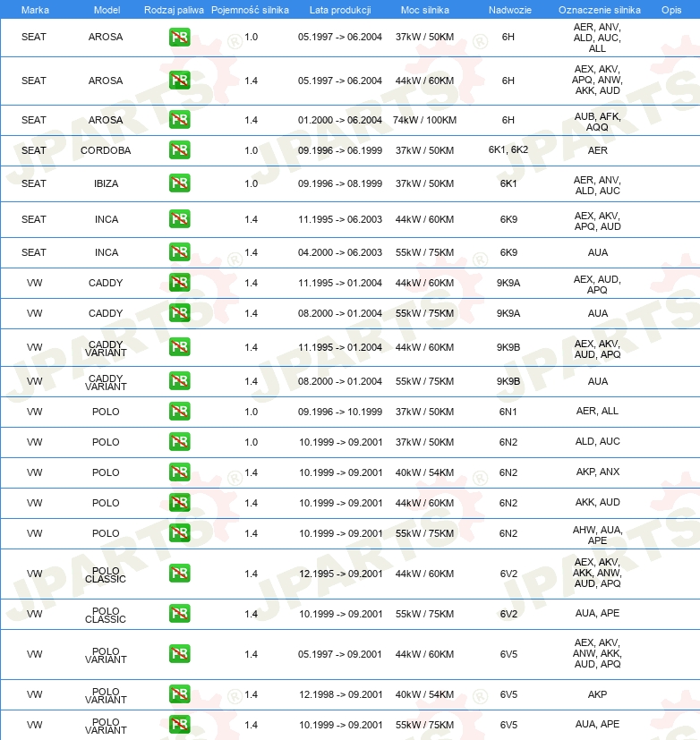Click petrol icon in Polo Variant AKP row
This screenshot has width=700, height=740.
179,694
